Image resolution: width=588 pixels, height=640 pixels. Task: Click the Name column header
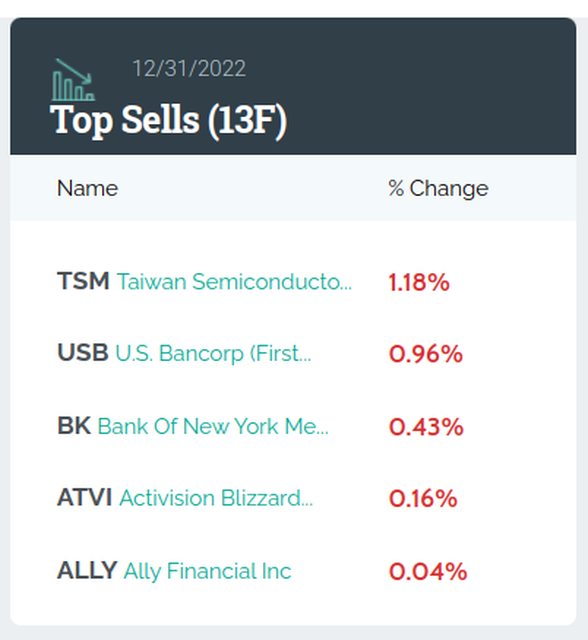[88, 189]
